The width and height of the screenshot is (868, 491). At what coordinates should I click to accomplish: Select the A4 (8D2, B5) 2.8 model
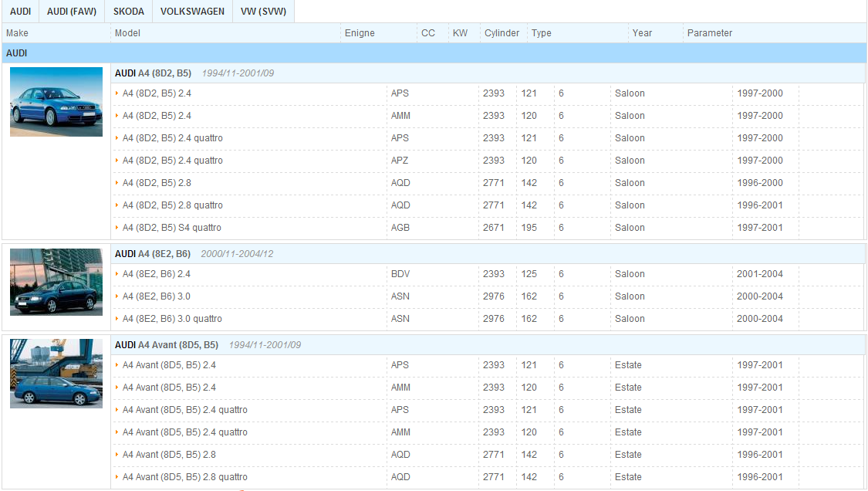pyautogui.click(x=157, y=183)
